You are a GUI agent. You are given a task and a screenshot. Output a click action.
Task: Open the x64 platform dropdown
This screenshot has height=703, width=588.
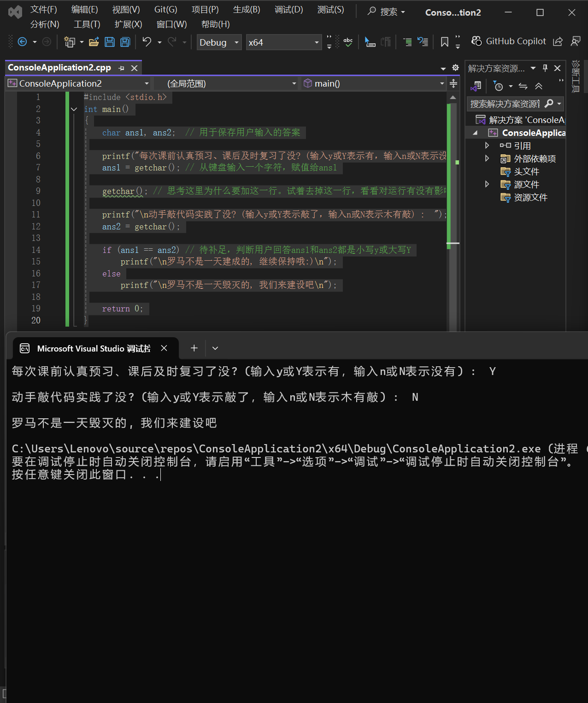(284, 42)
